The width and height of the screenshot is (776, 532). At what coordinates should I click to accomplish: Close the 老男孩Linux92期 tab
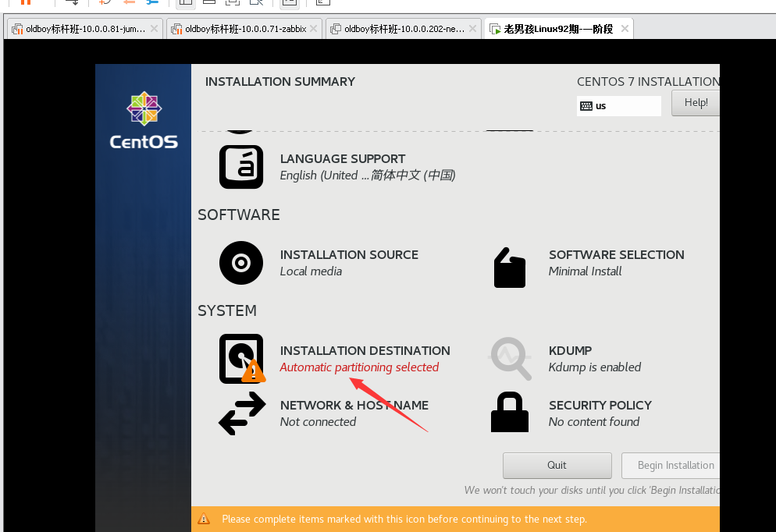coord(625,29)
